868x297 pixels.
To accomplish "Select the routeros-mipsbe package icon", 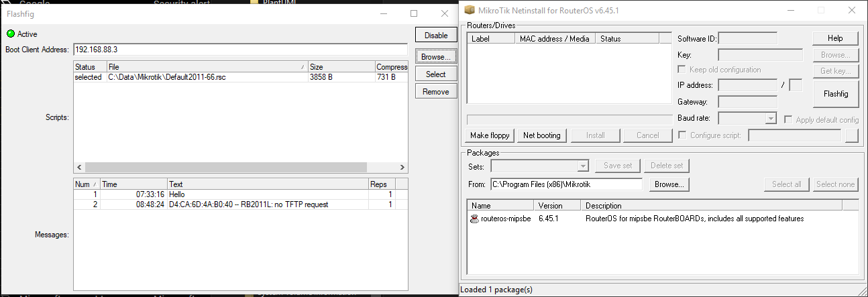I will coord(475,219).
